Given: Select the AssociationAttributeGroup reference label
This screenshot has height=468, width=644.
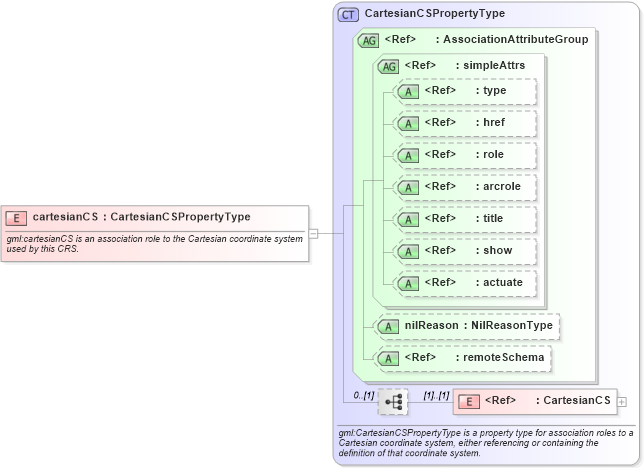Looking at the screenshot, I should coord(486,39).
